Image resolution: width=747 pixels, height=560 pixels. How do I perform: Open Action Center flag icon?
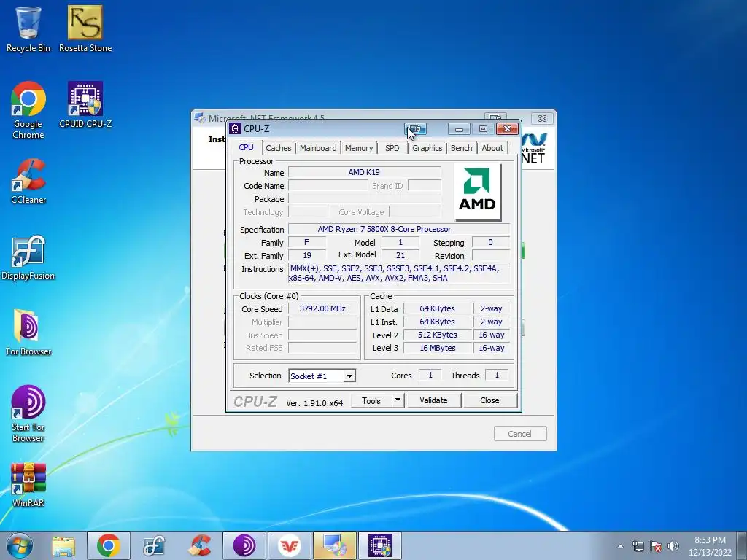pos(656,546)
